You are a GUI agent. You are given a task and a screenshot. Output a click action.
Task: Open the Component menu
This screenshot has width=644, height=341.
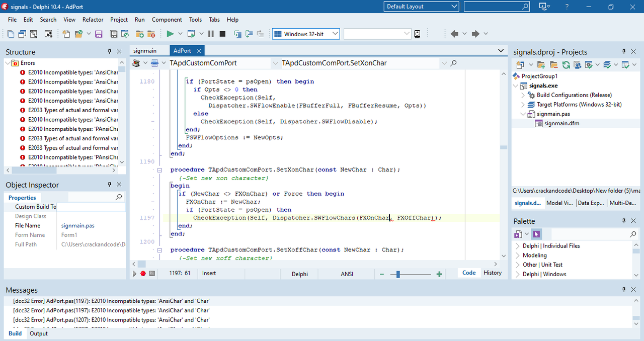click(167, 20)
